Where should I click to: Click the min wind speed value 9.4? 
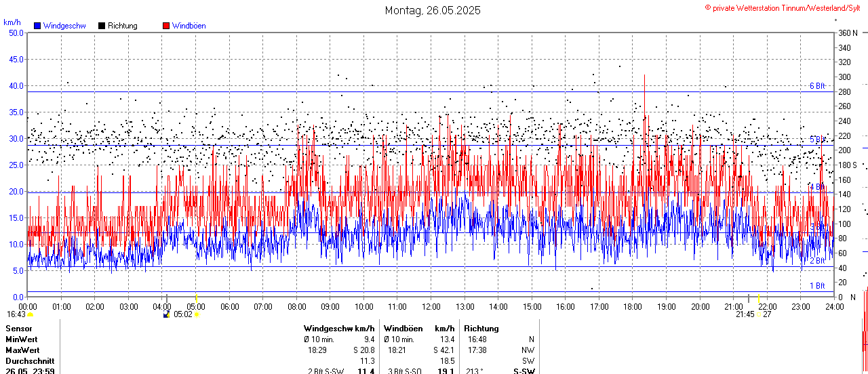369,339
